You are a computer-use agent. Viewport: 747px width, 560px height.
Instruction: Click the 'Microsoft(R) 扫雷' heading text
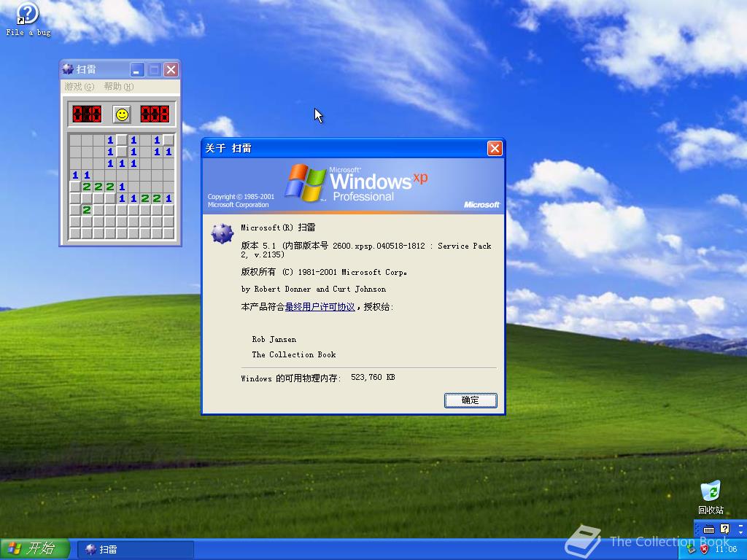tap(278, 227)
